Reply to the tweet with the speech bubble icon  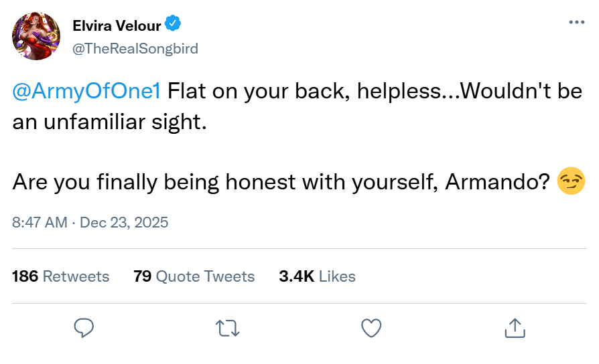tap(83, 327)
